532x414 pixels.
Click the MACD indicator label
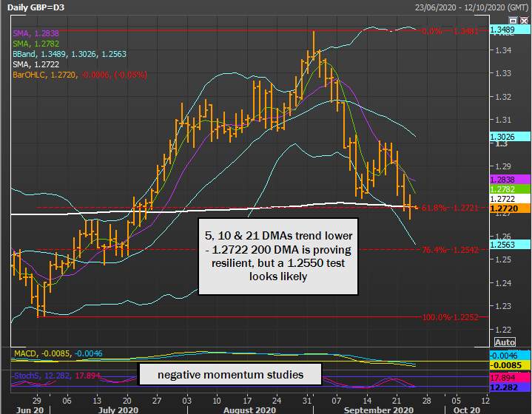tap(58, 353)
